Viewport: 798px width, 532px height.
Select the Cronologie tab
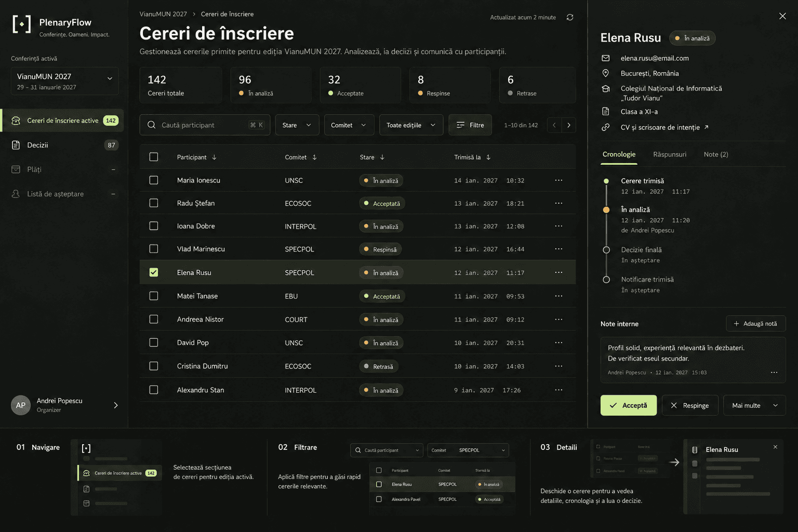(619, 154)
